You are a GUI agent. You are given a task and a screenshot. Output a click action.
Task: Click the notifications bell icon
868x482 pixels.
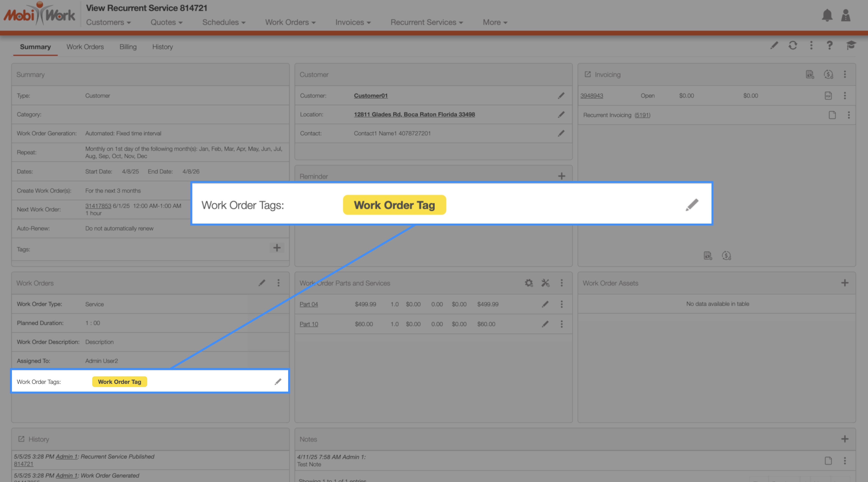827,15
